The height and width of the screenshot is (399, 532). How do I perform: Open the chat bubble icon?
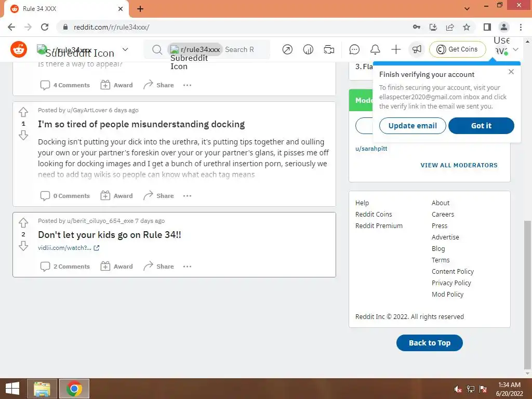(x=354, y=49)
